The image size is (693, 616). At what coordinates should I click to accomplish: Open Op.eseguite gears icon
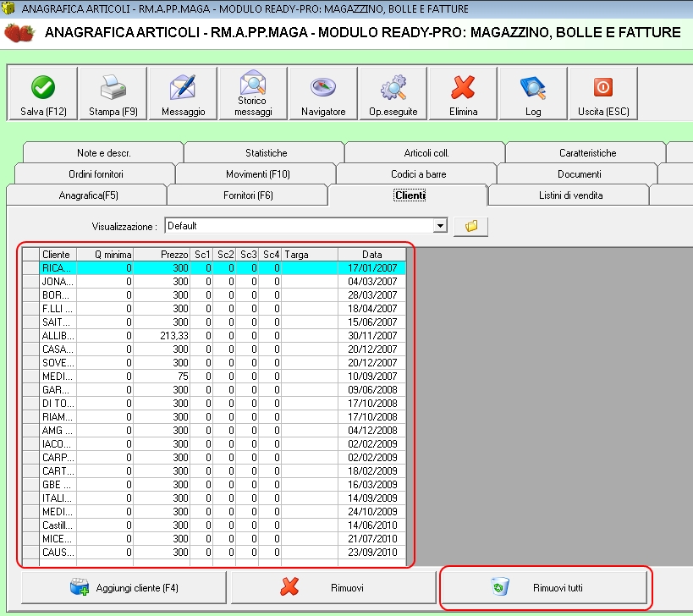pyautogui.click(x=393, y=87)
